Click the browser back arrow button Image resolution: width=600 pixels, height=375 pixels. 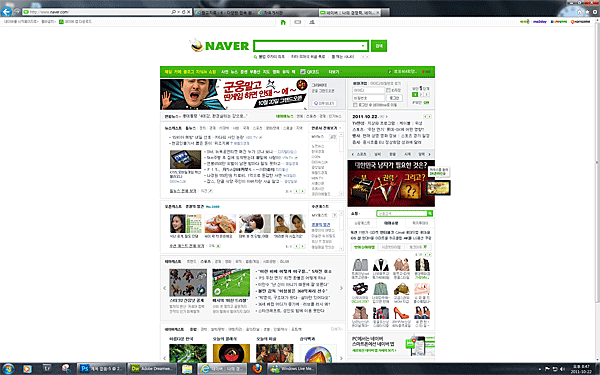click(7, 12)
